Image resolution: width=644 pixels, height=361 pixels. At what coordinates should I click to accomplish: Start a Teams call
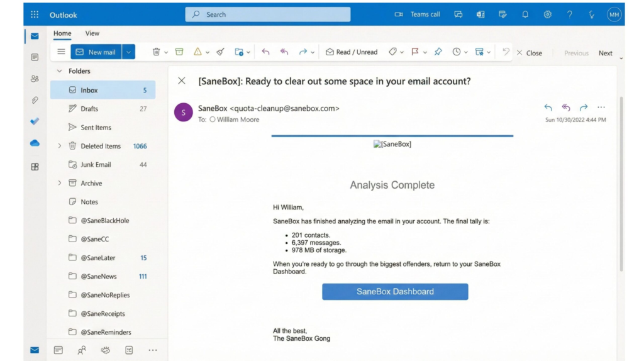click(418, 14)
